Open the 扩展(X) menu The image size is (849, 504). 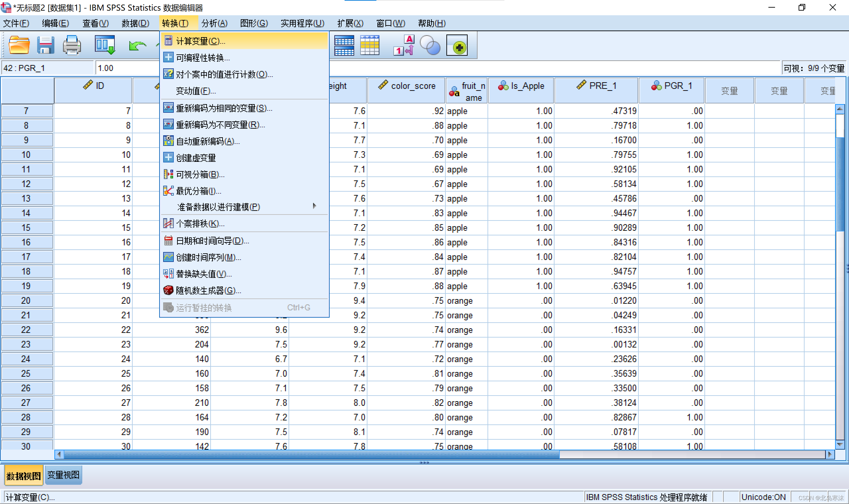pos(350,23)
